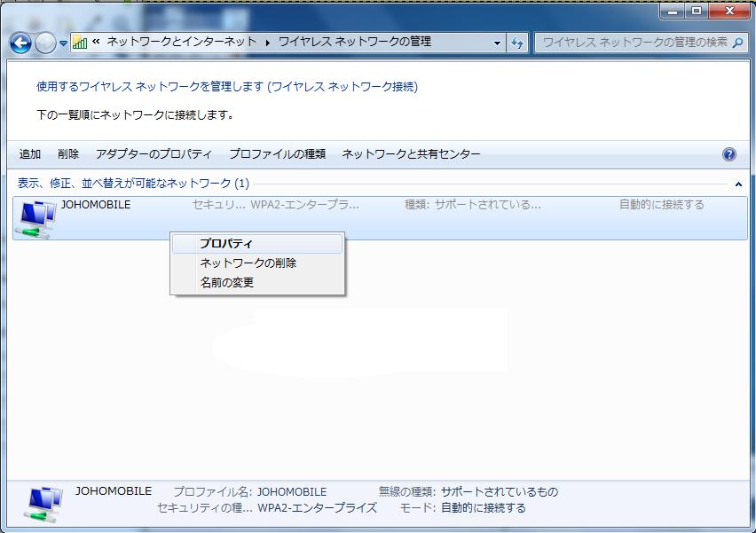Open アダプターのプロパティ
This screenshot has height=533, width=756.
(x=154, y=154)
